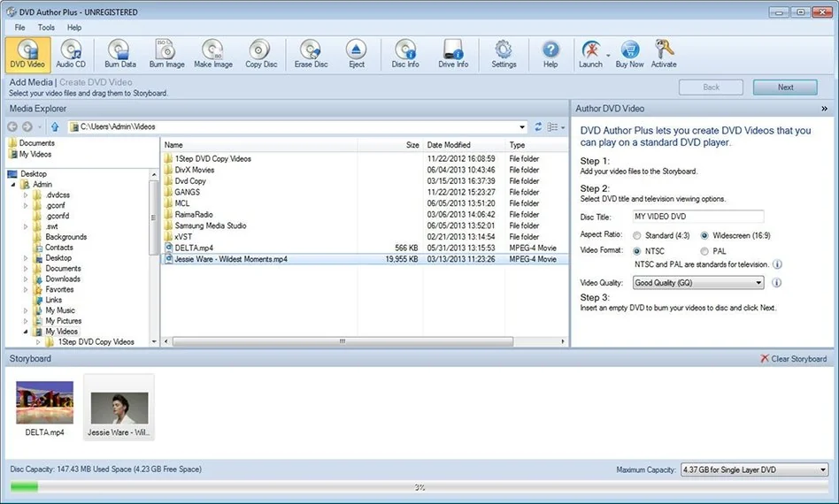Select the DVD Video toolbar icon
Screen dimensions: 839x504
26,53
